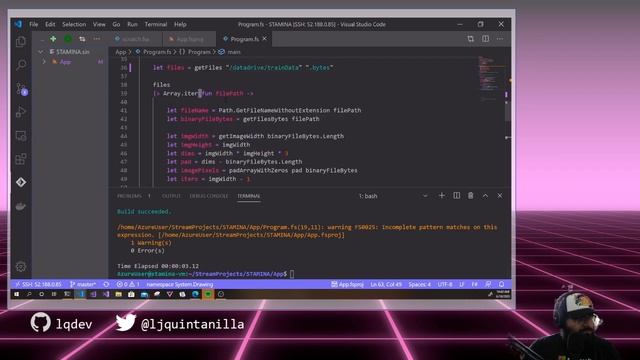This screenshot has width=640, height=360.
Task: Open the Remote Explorer view
Action: pyautogui.click(x=21, y=136)
